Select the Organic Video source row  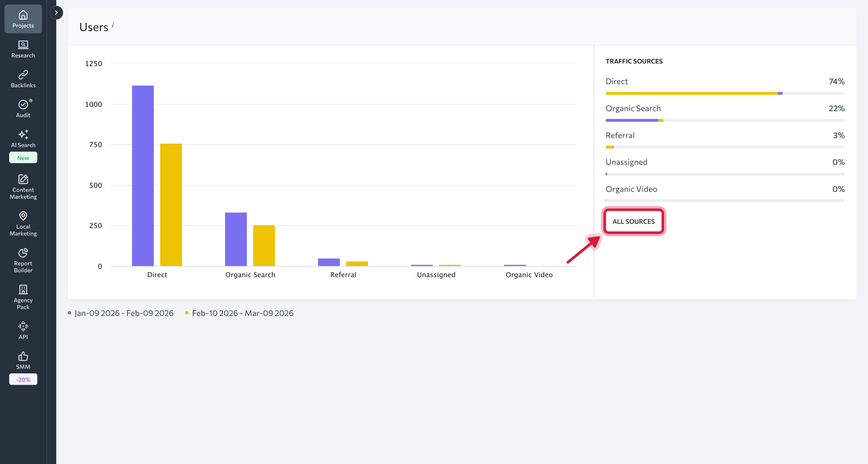click(631, 189)
